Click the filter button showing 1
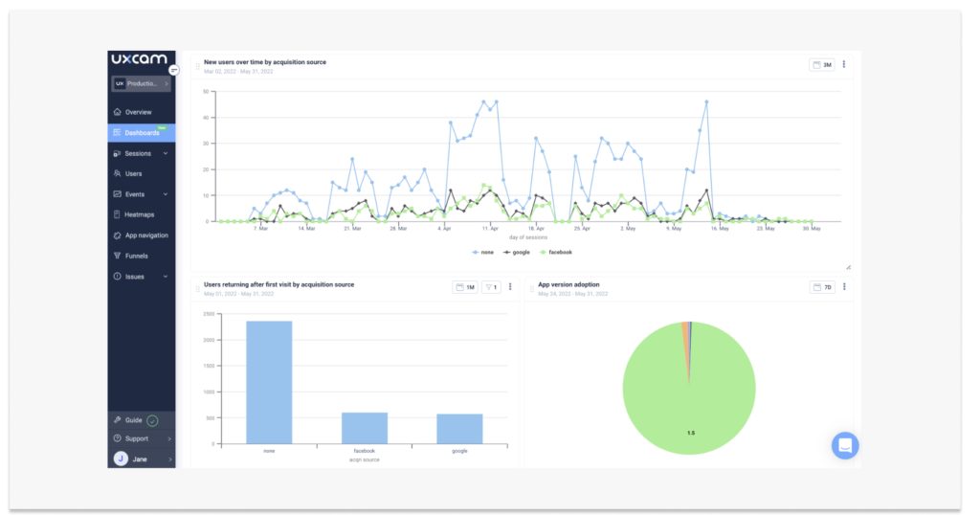 click(x=490, y=286)
